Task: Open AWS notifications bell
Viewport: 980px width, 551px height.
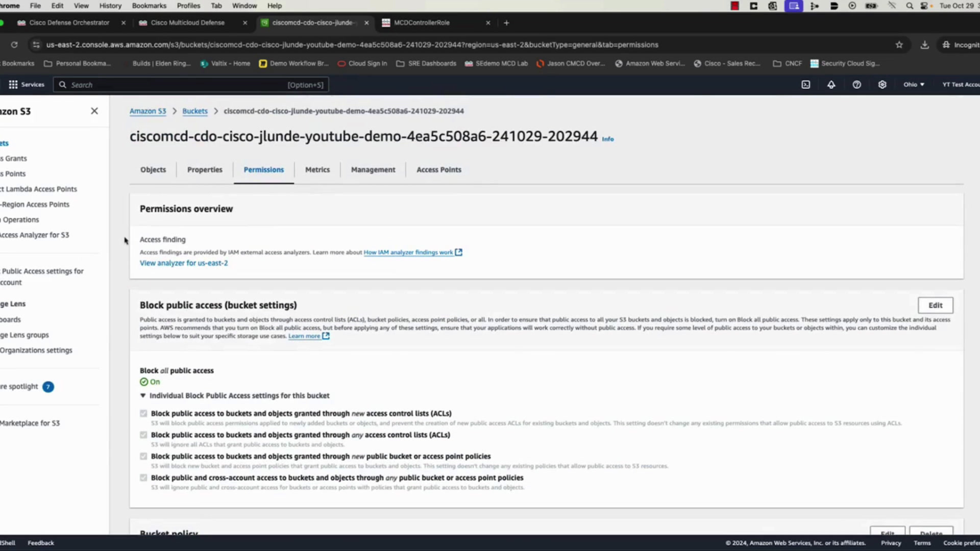Action: click(831, 85)
